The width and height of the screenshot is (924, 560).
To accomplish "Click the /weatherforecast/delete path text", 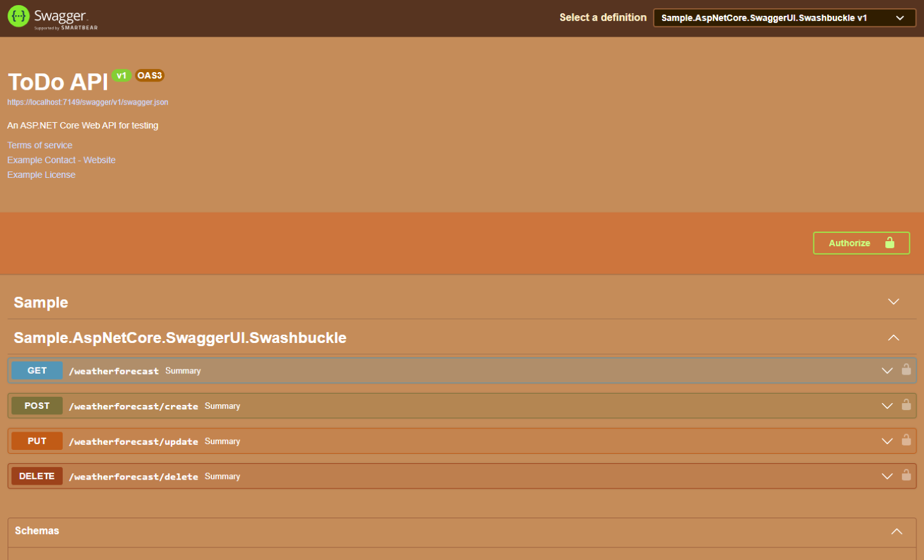I will (x=134, y=476).
